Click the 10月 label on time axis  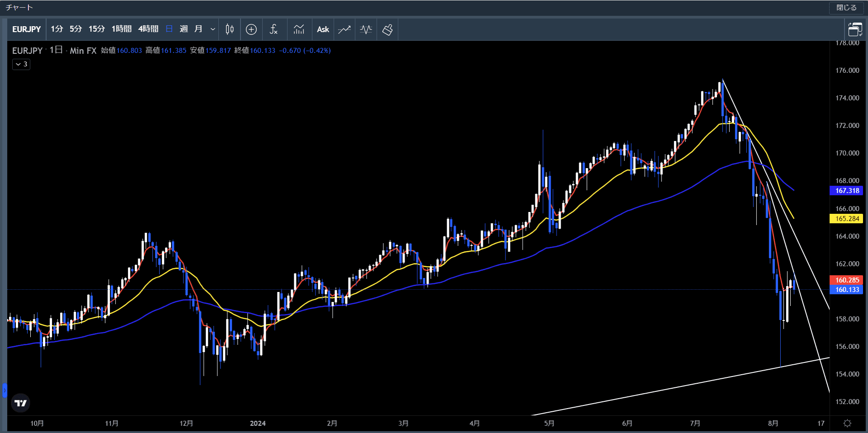coord(37,424)
